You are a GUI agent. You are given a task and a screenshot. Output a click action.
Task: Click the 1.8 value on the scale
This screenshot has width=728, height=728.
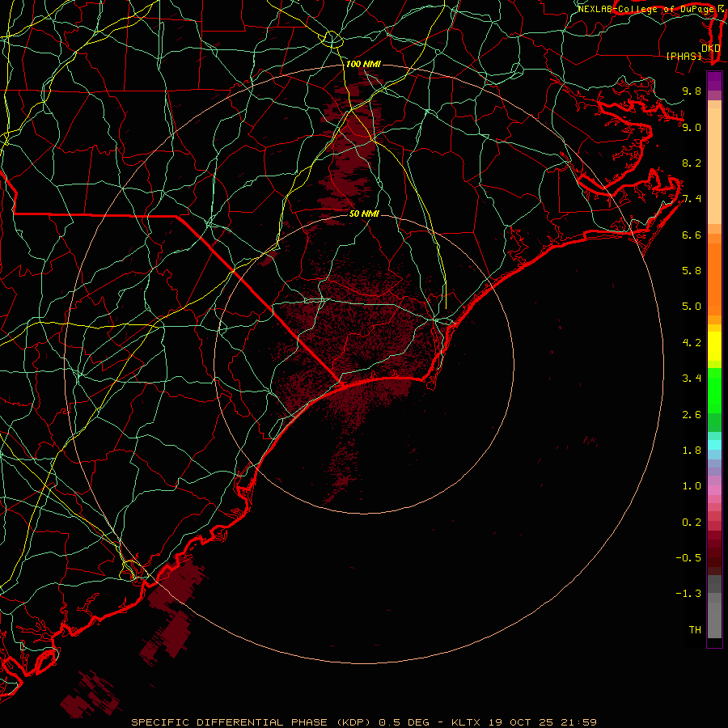point(692,451)
